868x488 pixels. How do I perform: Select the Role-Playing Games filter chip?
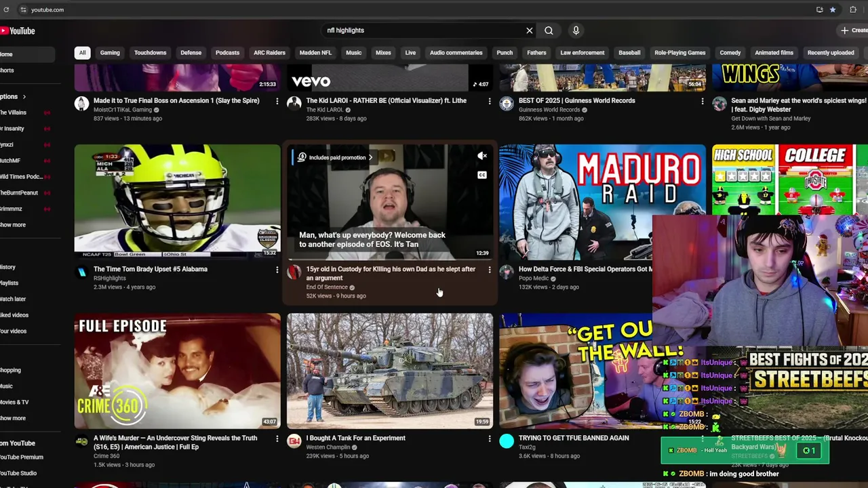click(679, 53)
